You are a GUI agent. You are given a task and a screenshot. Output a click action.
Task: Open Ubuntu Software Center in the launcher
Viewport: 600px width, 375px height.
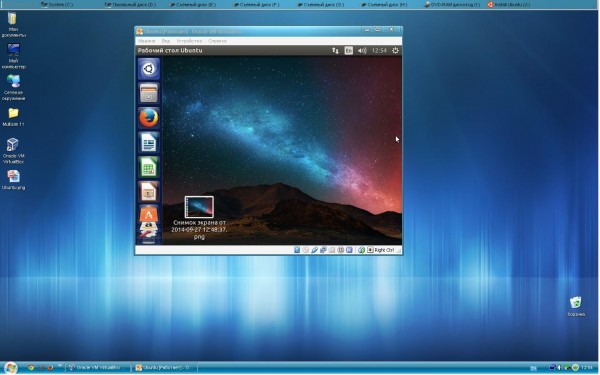coord(149,214)
